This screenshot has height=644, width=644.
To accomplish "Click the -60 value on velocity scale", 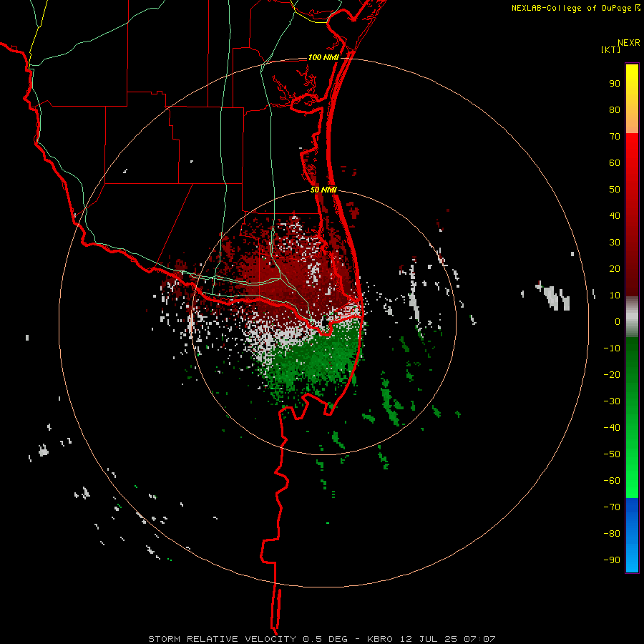I will coord(612,481).
